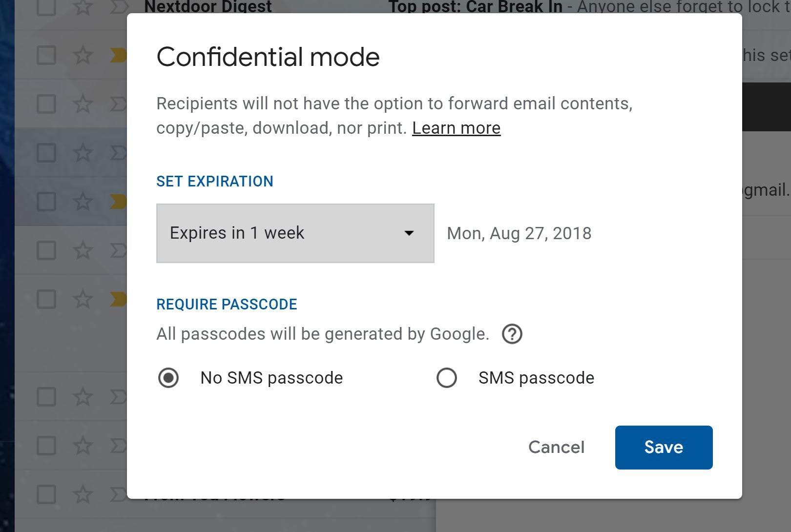Cancel the Confidential mode dialog
Viewport: 791px width, 532px height.
pyautogui.click(x=556, y=447)
